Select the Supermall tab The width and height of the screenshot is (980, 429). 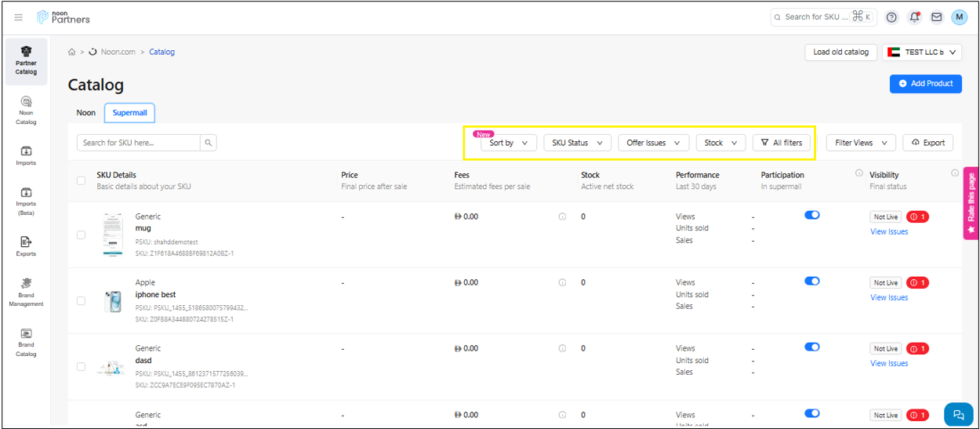[129, 113]
